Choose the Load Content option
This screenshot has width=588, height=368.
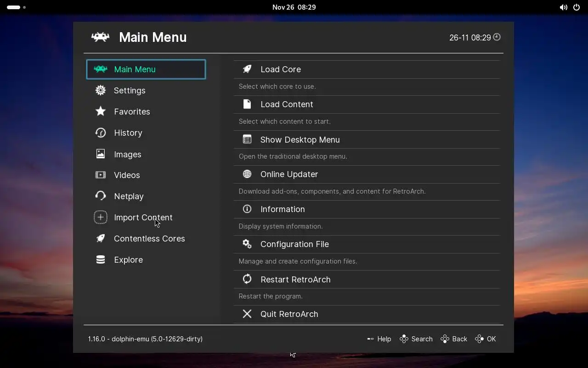click(x=367, y=104)
